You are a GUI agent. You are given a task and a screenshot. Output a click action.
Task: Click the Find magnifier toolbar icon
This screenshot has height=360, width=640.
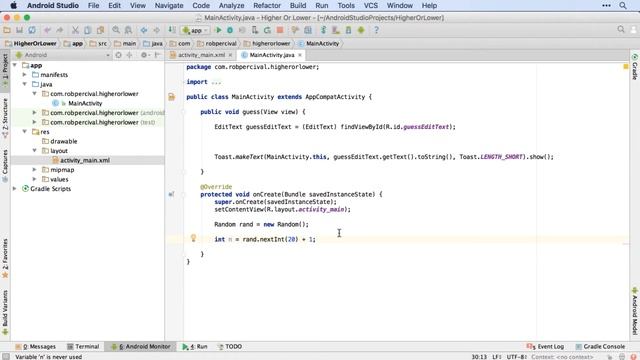[116, 30]
